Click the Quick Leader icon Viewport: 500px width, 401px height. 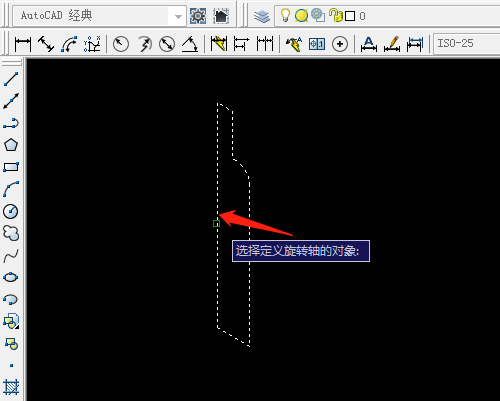coord(294,44)
